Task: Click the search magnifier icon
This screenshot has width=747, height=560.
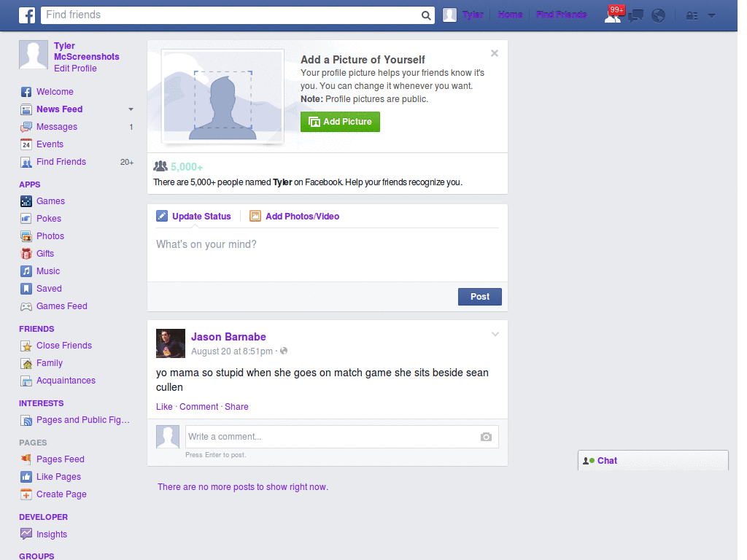Action: click(x=426, y=15)
